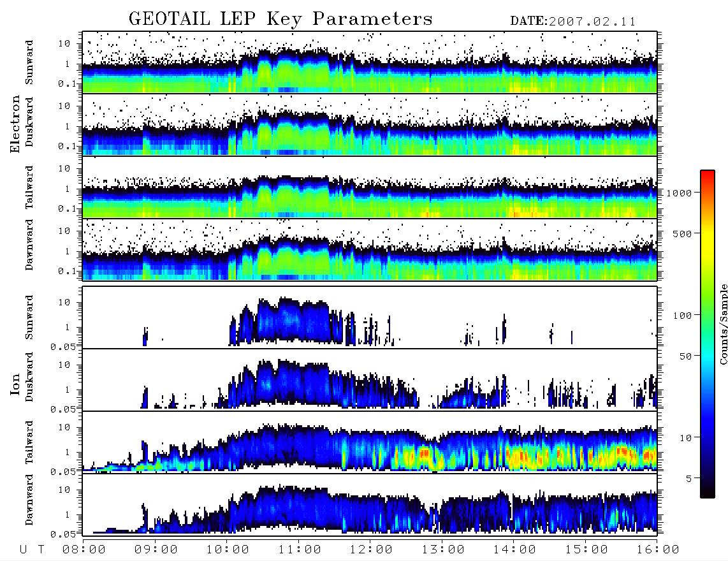728x561 pixels.
Task: Select the Electron 'Duskward' axis label
Action: (29, 122)
